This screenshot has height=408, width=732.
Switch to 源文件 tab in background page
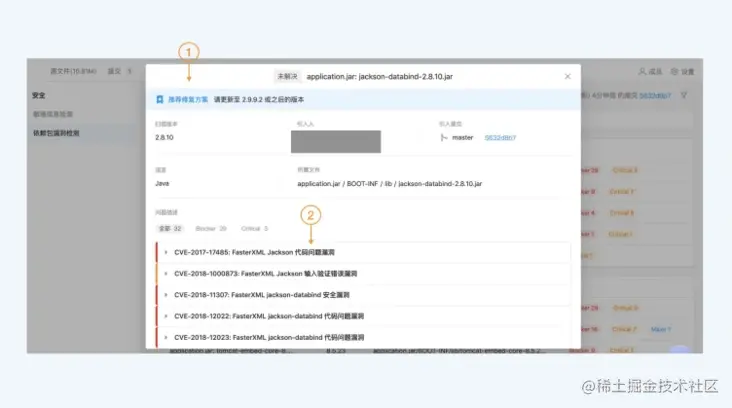coord(73,71)
